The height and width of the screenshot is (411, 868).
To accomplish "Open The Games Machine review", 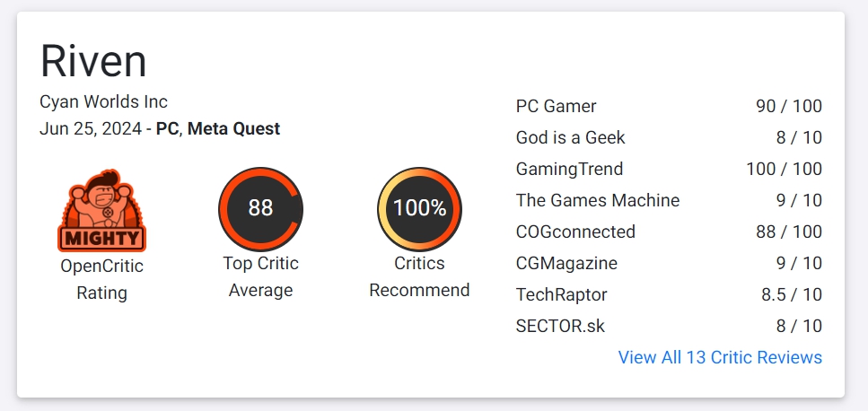I will coord(598,200).
